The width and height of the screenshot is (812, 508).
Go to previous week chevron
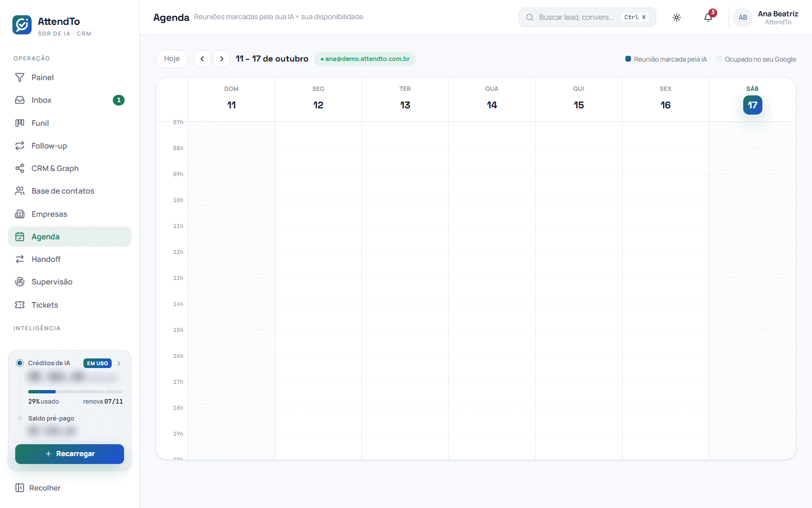(202, 59)
